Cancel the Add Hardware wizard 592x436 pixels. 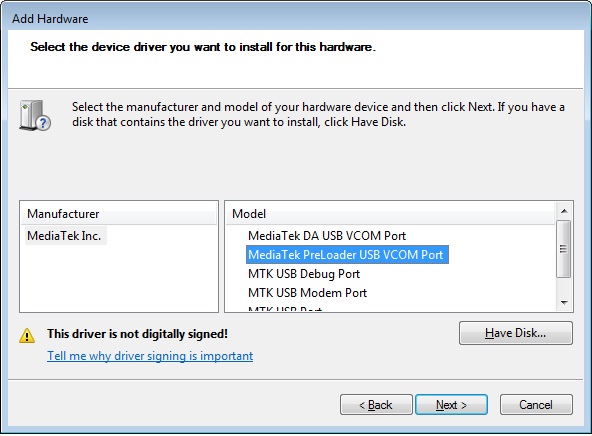pos(536,405)
